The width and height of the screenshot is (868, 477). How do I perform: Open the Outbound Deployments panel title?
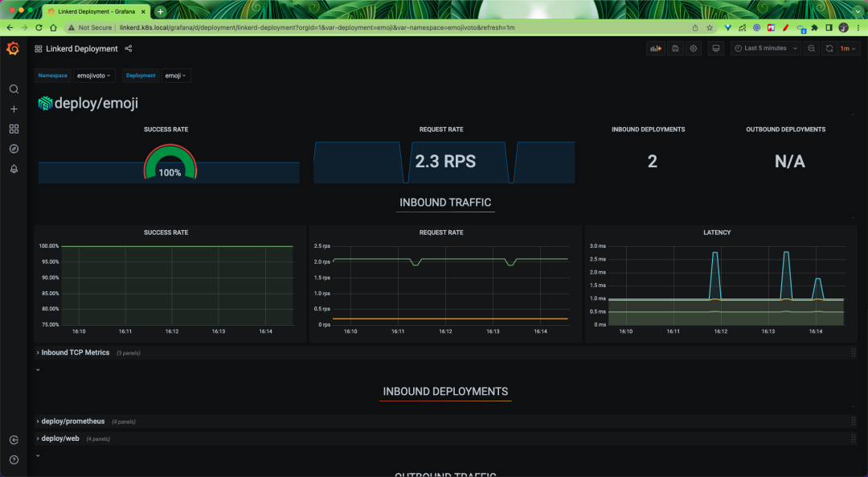point(785,130)
